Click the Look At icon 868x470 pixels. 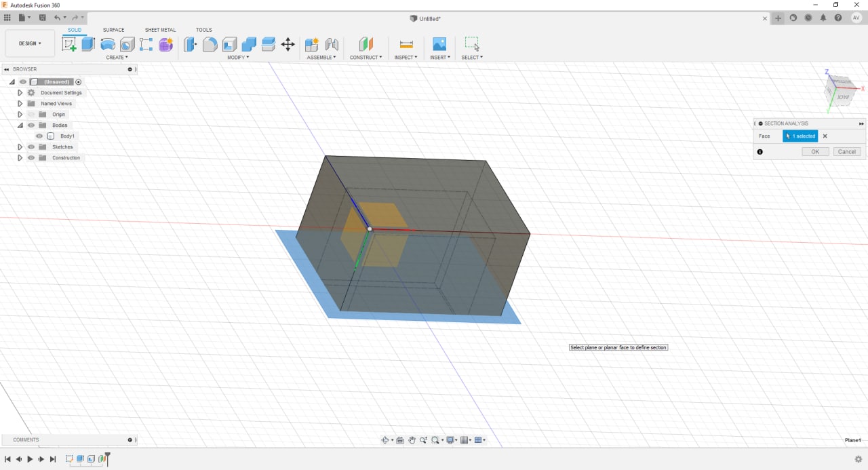tap(400, 440)
